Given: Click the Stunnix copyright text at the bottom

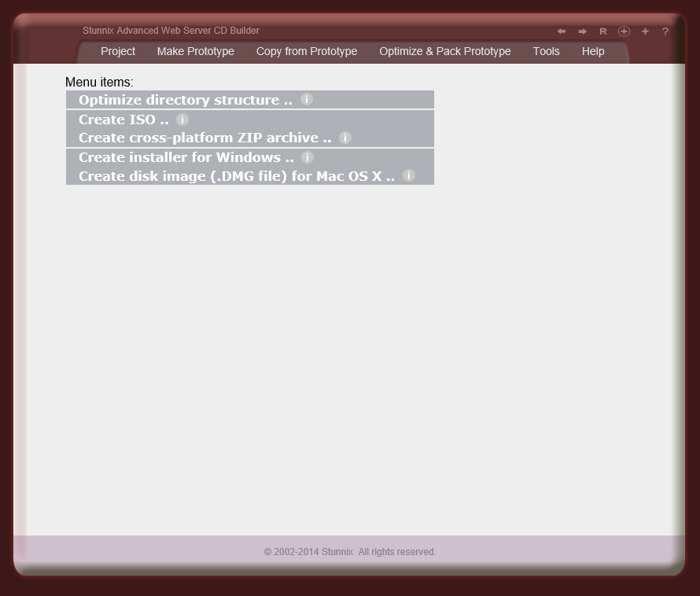Looking at the screenshot, I should [x=350, y=551].
